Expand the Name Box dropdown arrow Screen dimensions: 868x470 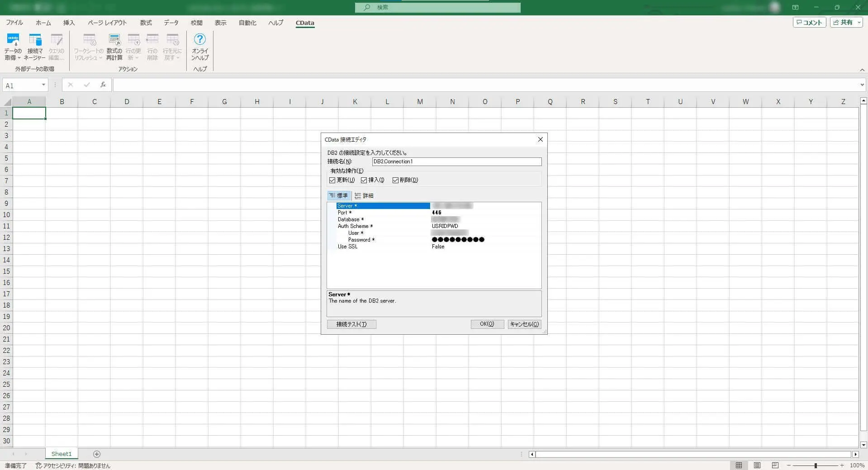(43, 85)
